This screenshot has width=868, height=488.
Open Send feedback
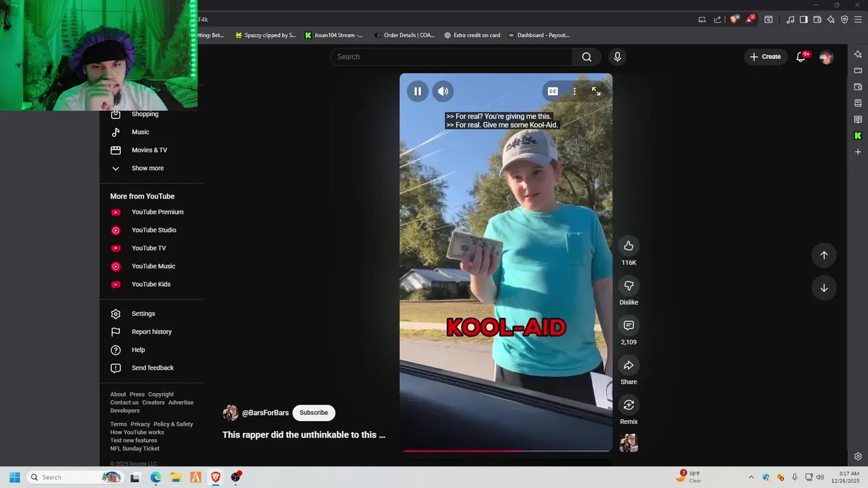click(x=151, y=368)
